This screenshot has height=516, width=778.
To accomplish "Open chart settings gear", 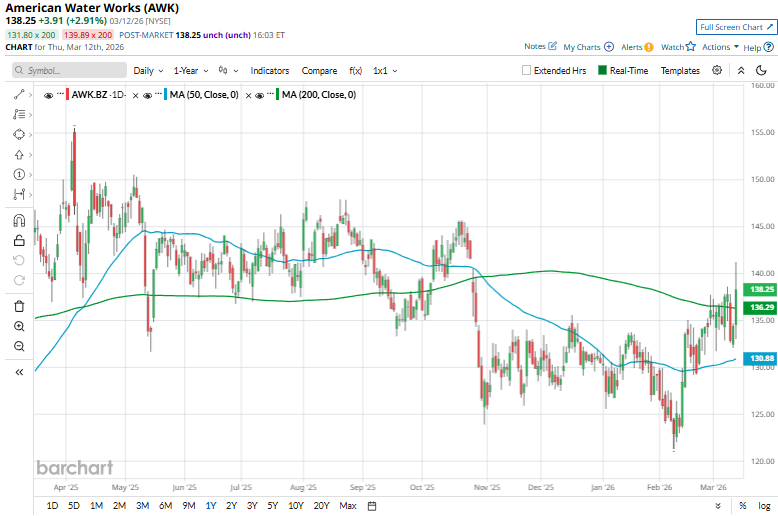I will pyautogui.click(x=717, y=70).
